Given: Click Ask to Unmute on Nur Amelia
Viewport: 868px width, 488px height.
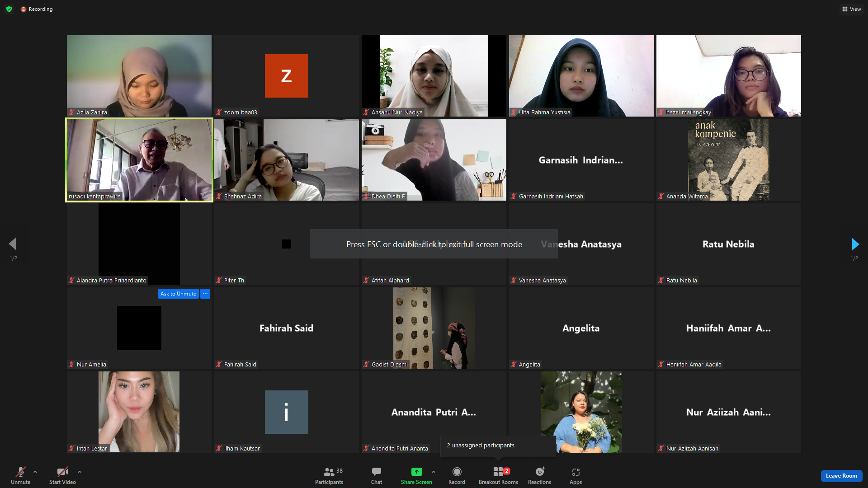Looking at the screenshot, I should [178, 294].
